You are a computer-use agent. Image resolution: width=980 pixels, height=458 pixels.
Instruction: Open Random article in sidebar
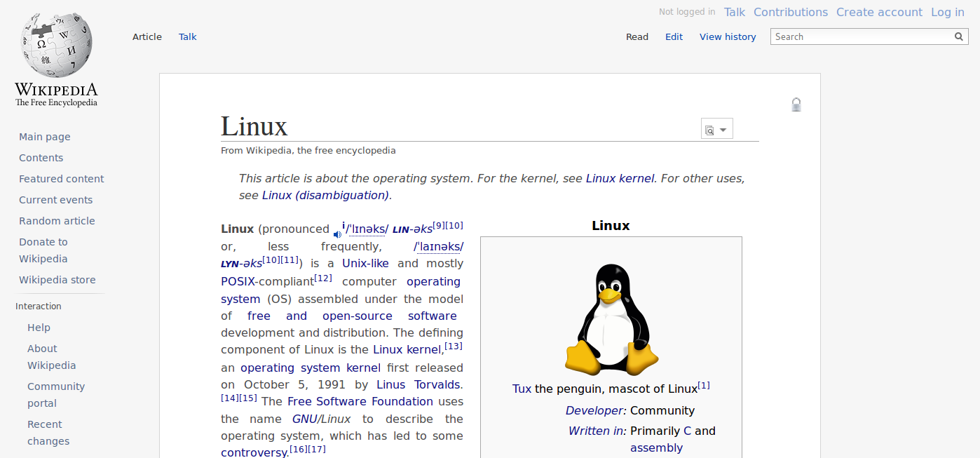[57, 221]
